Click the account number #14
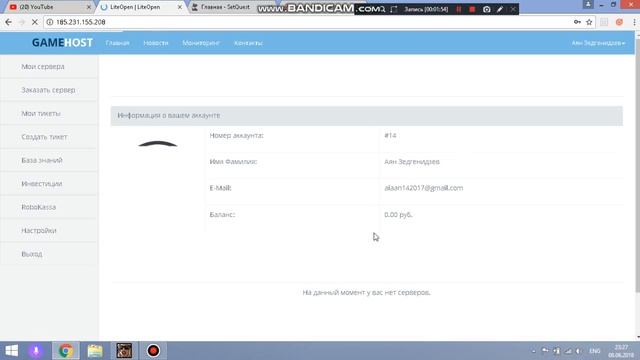The width and height of the screenshot is (640, 360). pyautogui.click(x=390, y=135)
